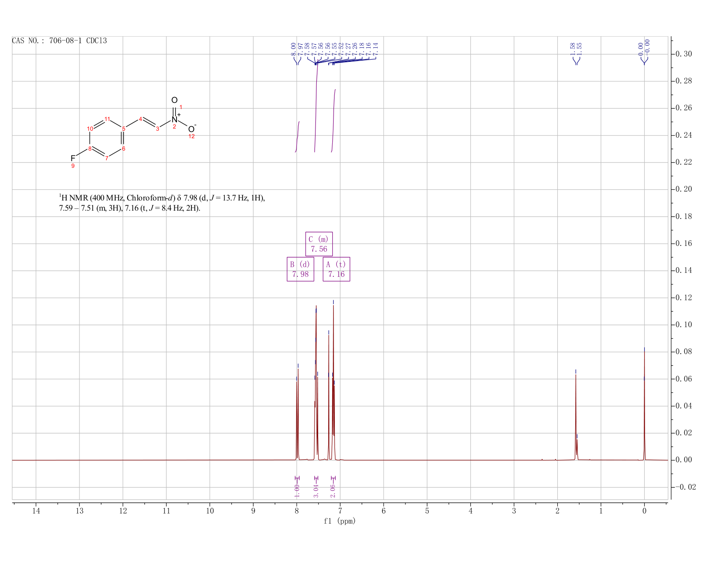Click the y-axis tick label 0.30
Screen dimensions: 728x563
[x=685, y=54]
